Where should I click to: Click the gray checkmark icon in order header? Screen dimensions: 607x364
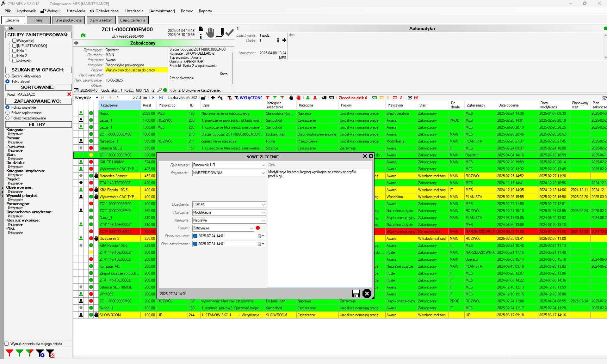pyautogui.click(x=230, y=33)
